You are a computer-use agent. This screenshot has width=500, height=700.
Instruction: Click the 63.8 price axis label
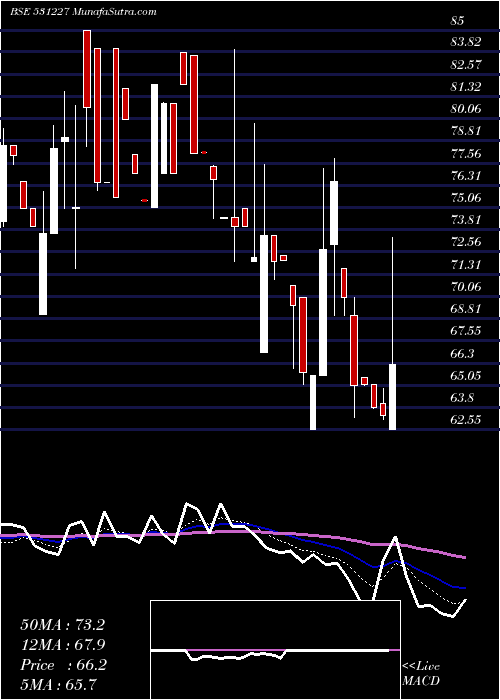(x=462, y=397)
